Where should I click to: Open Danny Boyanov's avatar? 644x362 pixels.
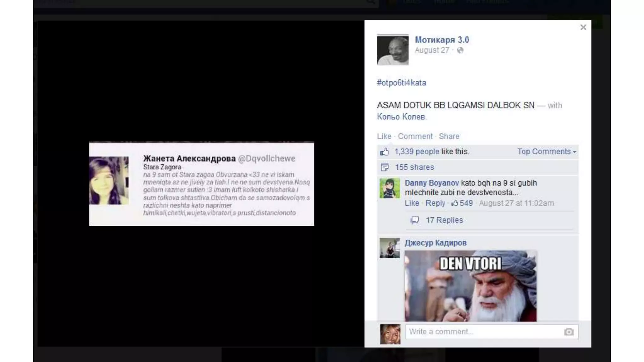(389, 188)
